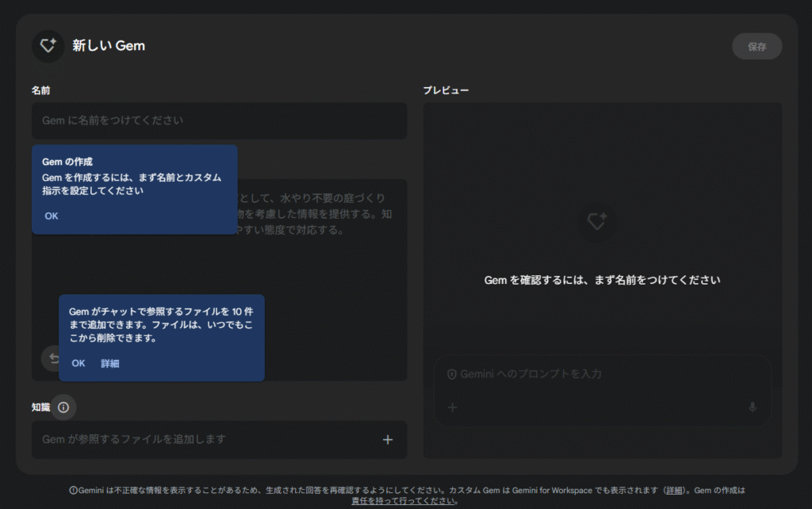Viewport: 812px width, 509px height.
Task: Open the 詳細 link in footer disclaimer
Action: pyautogui.click(x=674, y=490)
